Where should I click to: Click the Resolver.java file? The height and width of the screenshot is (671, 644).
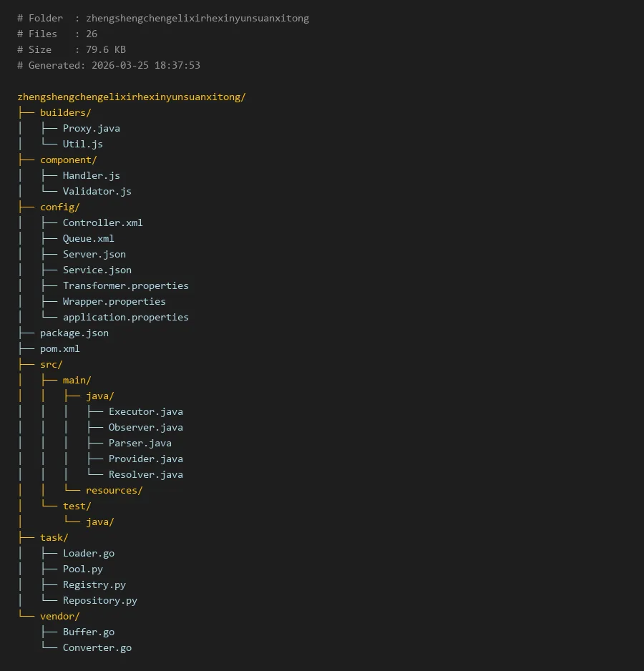click(145, 474)
